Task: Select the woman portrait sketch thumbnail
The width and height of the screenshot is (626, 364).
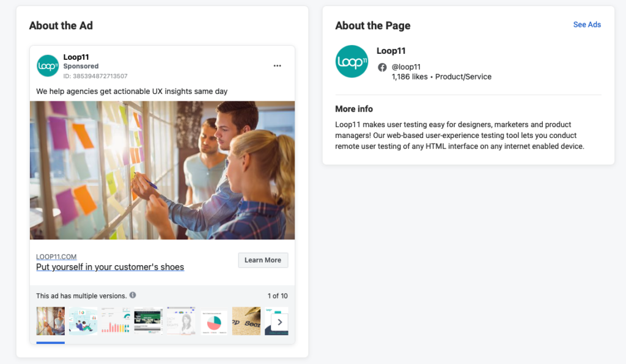Action: point(182,321)
